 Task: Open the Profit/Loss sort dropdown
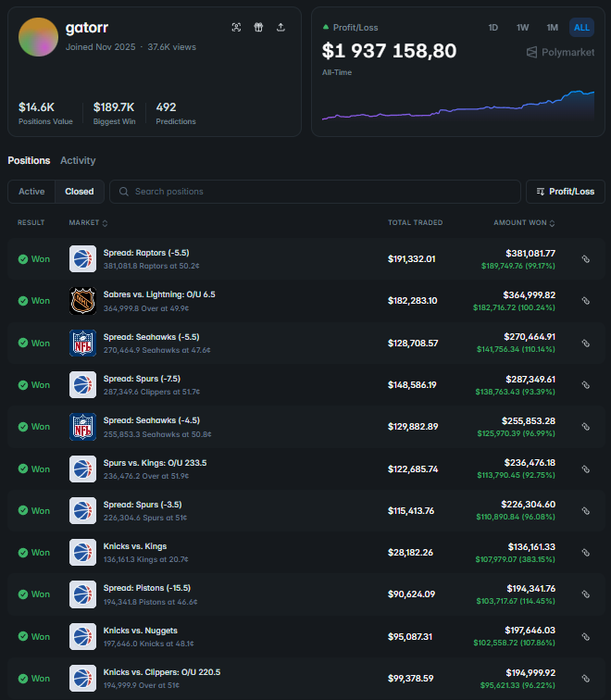tap(566, 192)
